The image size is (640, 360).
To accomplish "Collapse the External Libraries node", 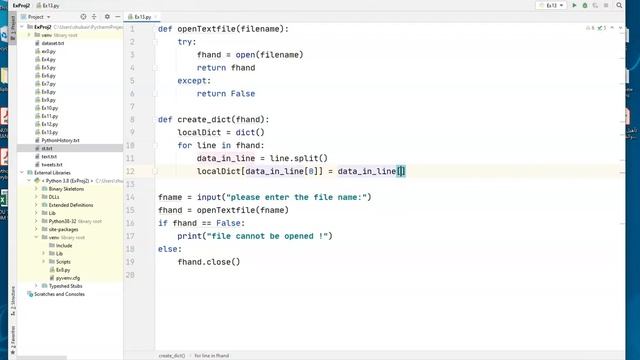I will (22, 173).
